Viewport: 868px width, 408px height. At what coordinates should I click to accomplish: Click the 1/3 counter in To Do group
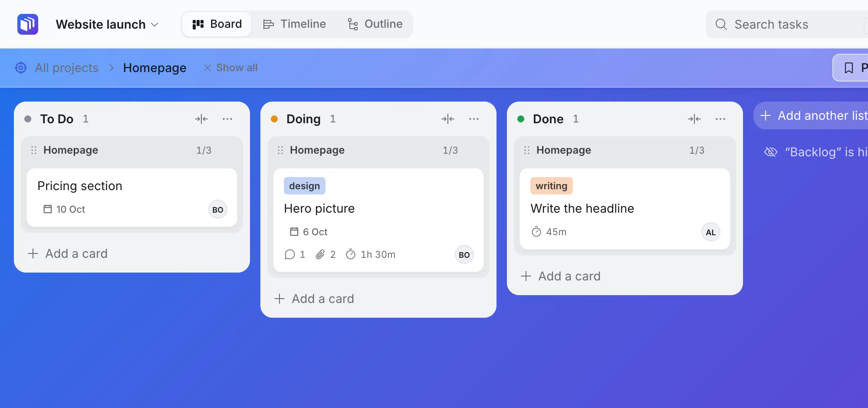204,150
